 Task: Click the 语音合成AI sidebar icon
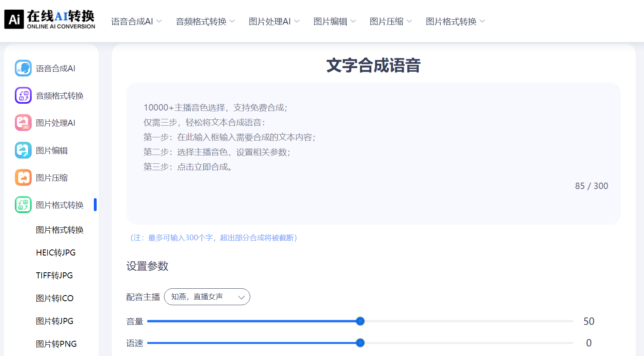tap(23, 68)
